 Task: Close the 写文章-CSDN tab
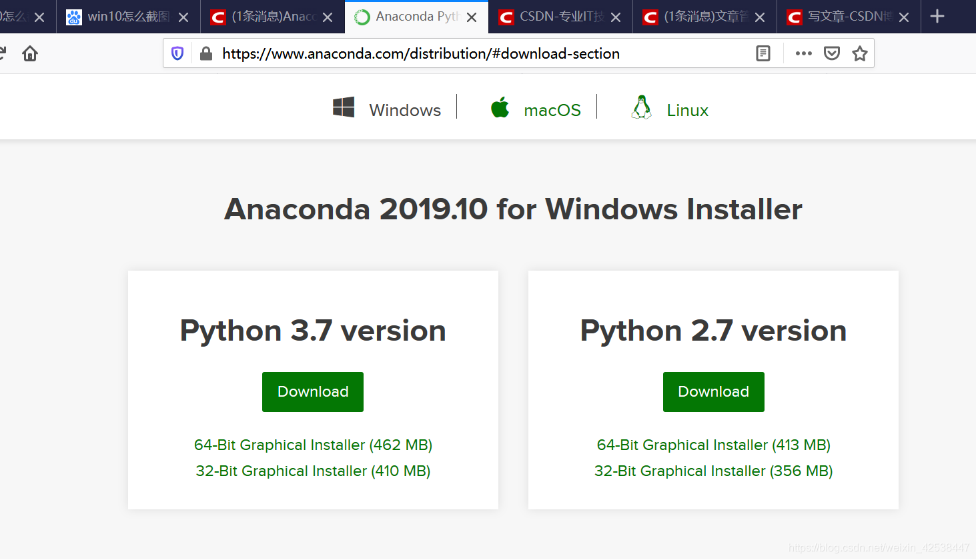[904, 17]
